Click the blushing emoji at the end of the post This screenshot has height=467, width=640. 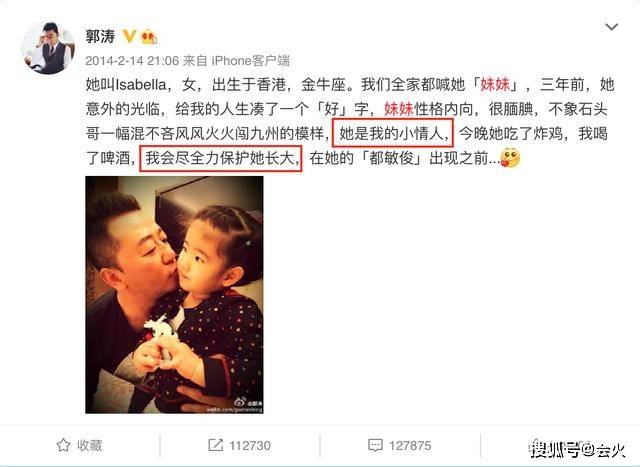pyautogui.click(x=510, y=158)
